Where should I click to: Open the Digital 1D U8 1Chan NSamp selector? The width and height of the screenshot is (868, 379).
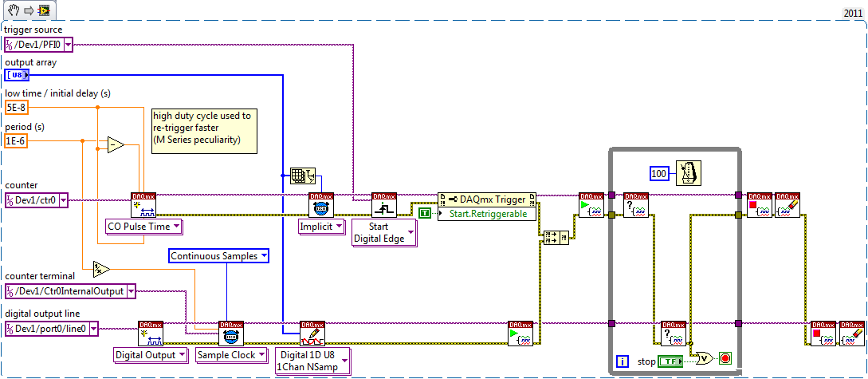click(312, 361)
